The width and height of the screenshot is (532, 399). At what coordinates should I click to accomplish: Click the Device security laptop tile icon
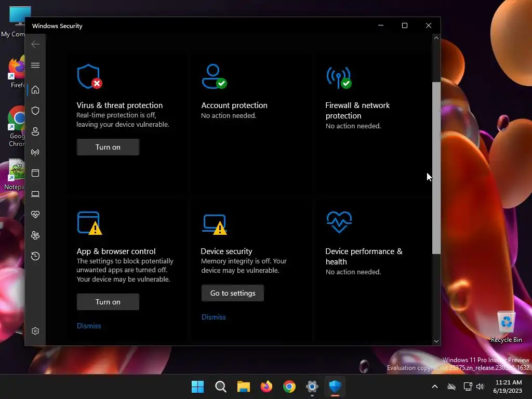click(x=215, y=224)
